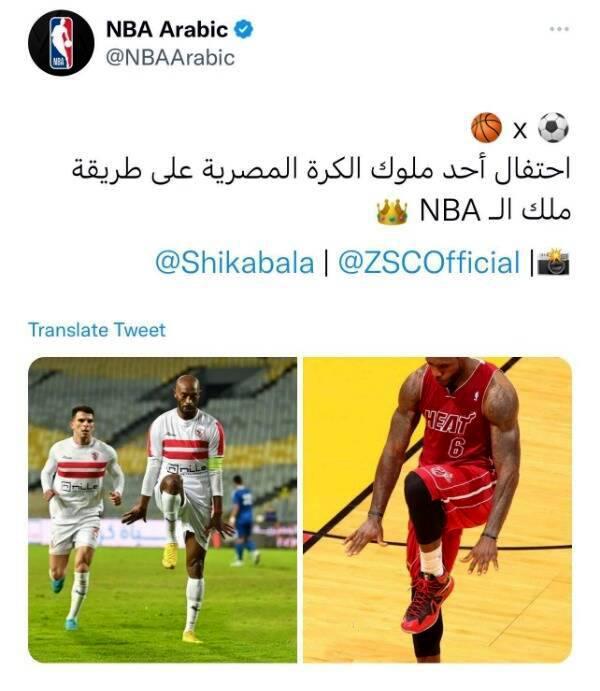The height and width of the screenshot is (691, 600).
Task: Click Translate Tweet
Action: pyautogui.click(x=97, y=330)
